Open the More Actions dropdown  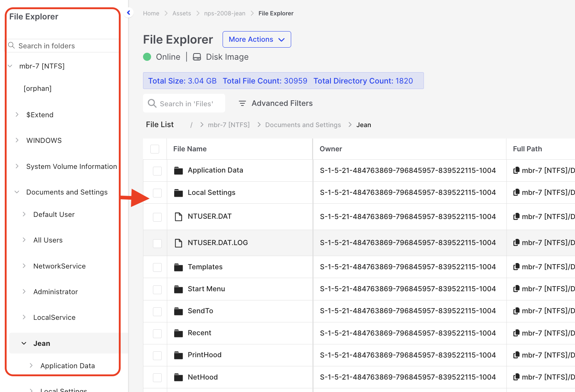pos(256,39)
